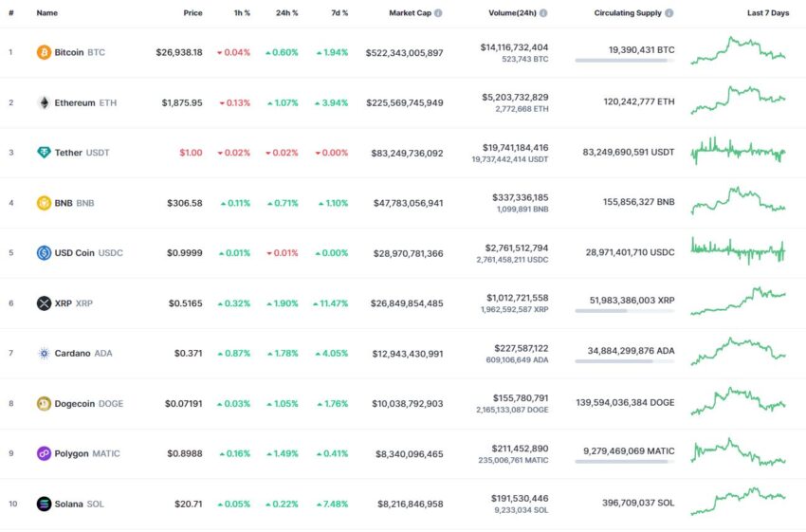This screenshot has height=532, width=806.
Task: Click XRP's circulating supply progress bar
Action: coord(625,311)
